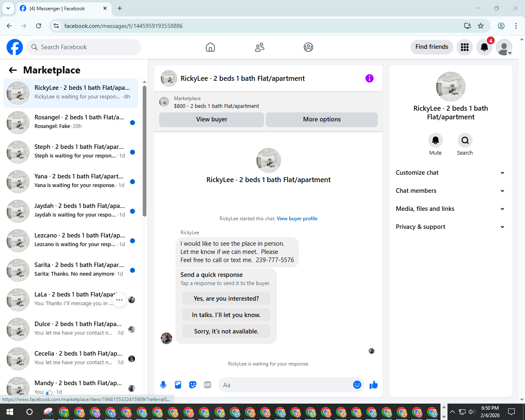The height and width of the screenshot is (420, 525).
Task: Click the View buyer button
Action: (x=212, y=119)
